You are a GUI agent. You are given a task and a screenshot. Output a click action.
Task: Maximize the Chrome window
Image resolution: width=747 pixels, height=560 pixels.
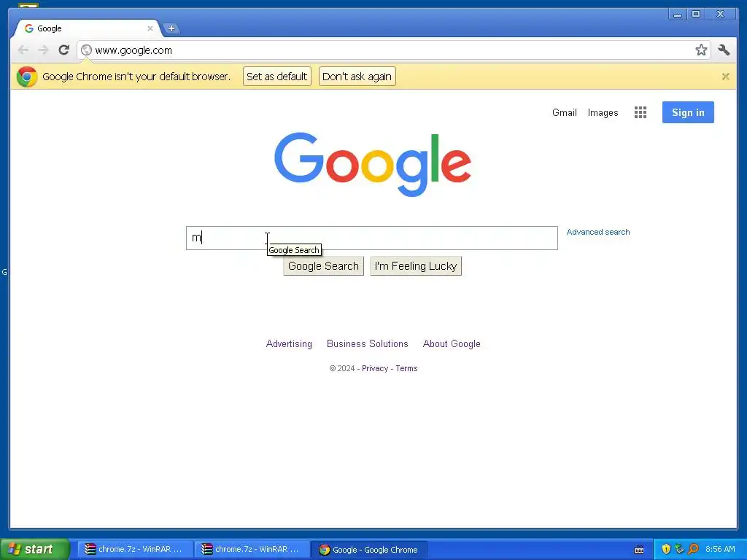(x=695, y=15)
